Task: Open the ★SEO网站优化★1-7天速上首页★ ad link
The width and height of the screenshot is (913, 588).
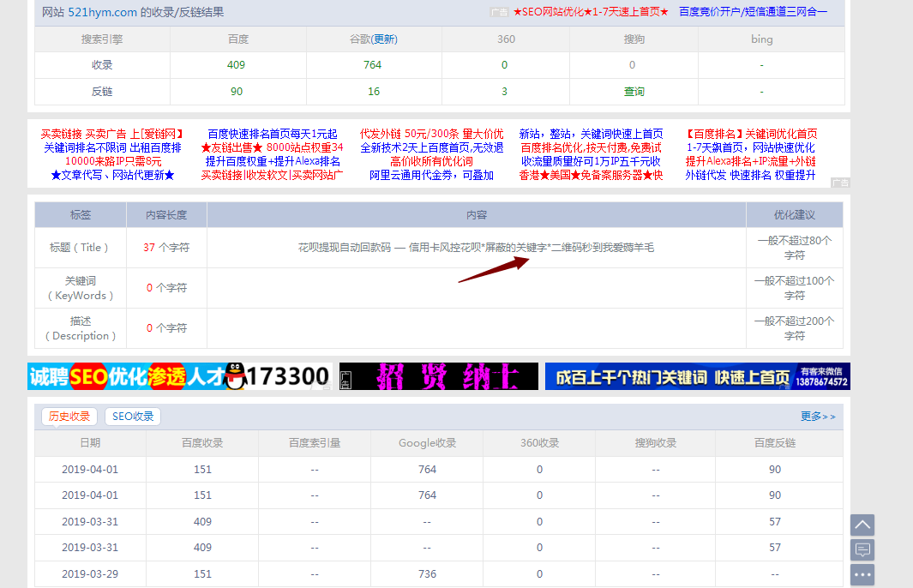Action: [x=591, y=12]
